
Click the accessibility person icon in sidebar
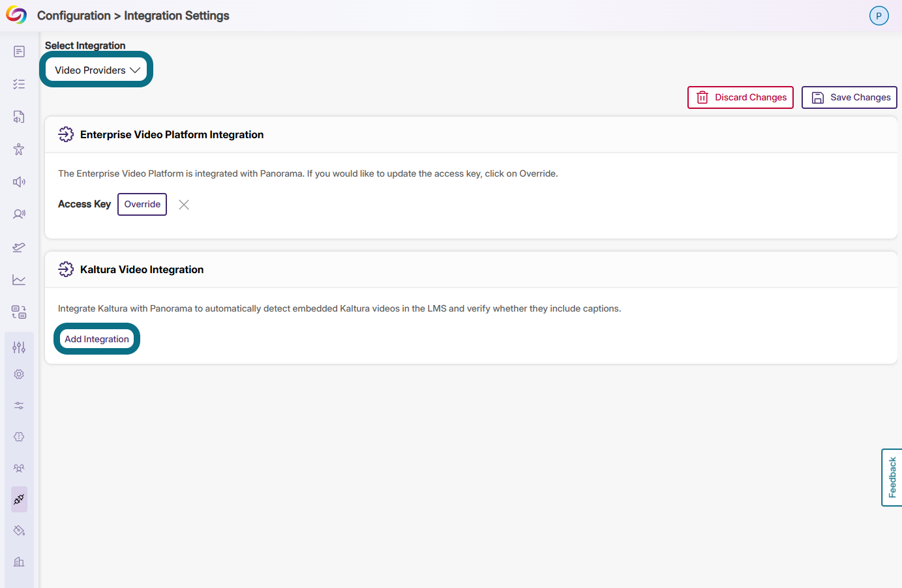19,149
